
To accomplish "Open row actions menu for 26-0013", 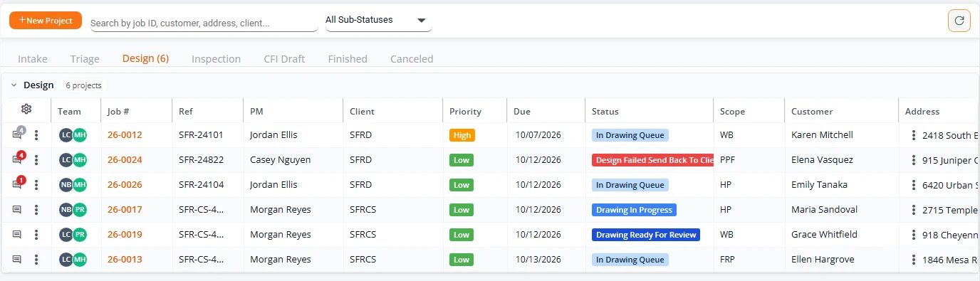I will pyautogui.click(x=37, y=260).
